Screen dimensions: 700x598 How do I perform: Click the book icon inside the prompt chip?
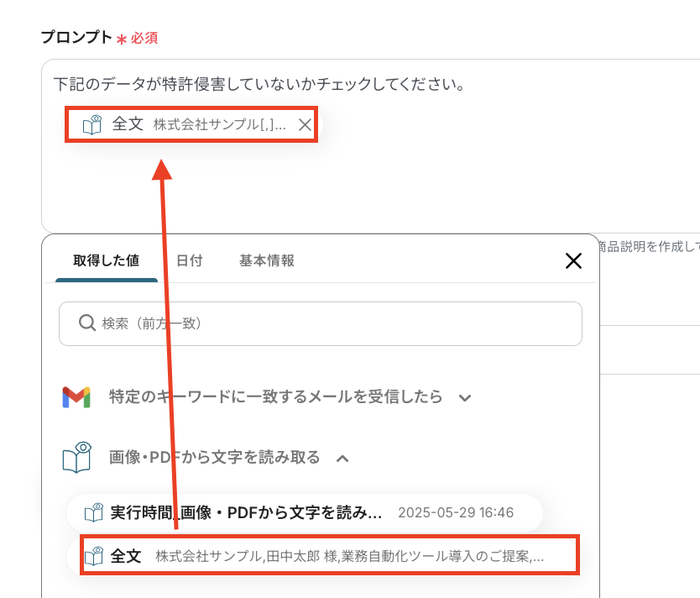click(x=92, y=124)
